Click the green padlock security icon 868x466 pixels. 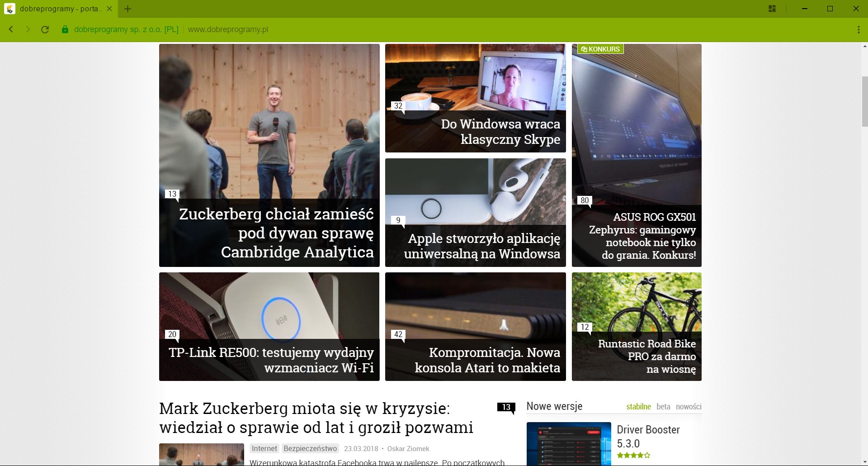click(x=65, y=29)
